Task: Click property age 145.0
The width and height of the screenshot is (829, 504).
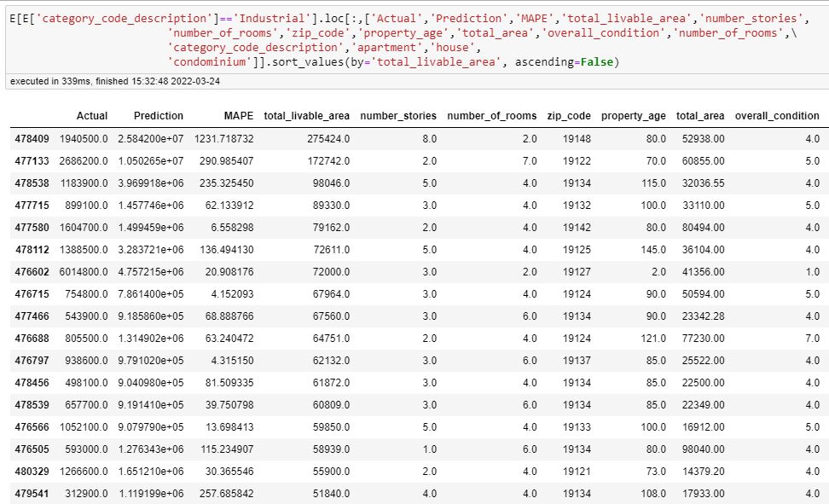Action: (x=653, y=250)
